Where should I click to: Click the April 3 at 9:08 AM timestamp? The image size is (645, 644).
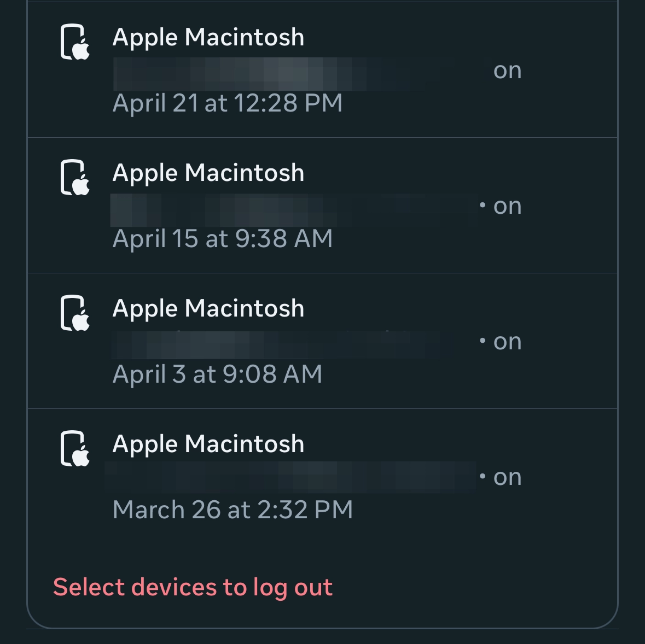click(x=217, y=374)
